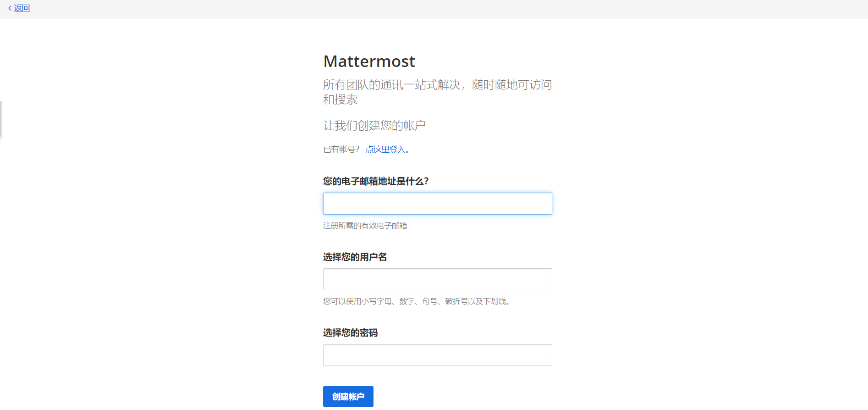Click the 返回 back link
868x410 pixels.
point(19,8)
